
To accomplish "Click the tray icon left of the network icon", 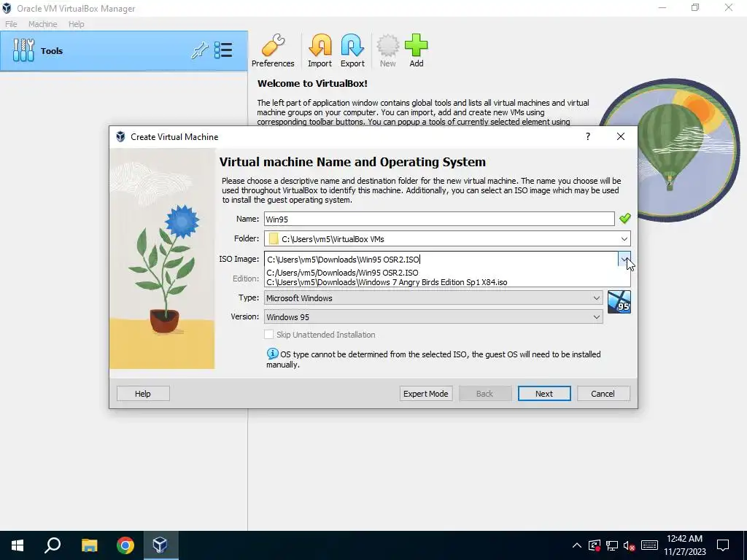I will coord(594,545).
